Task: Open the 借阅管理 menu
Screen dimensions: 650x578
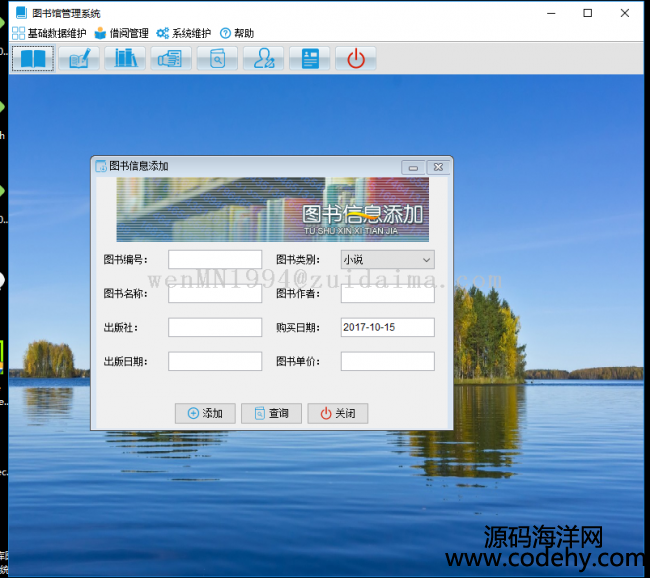Action: [121, 33]
